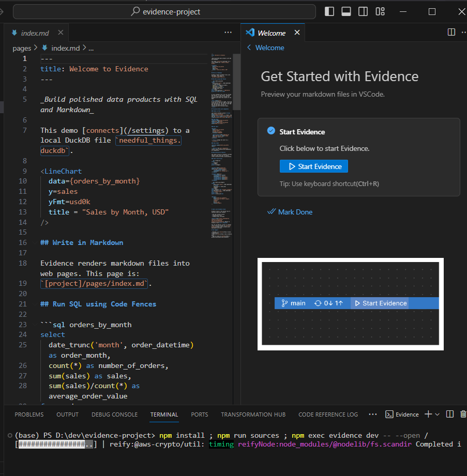The height and width of the screenshot is (476, 467).
Task: Click the (/settings) link in line 7
Action: (145, 131)
